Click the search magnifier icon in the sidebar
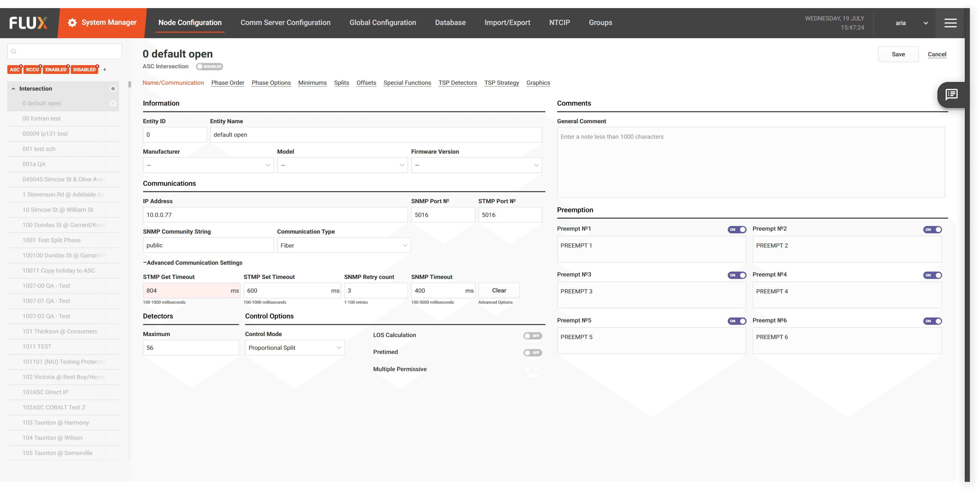Screen dimensions: 980x494 click(14, 51)
